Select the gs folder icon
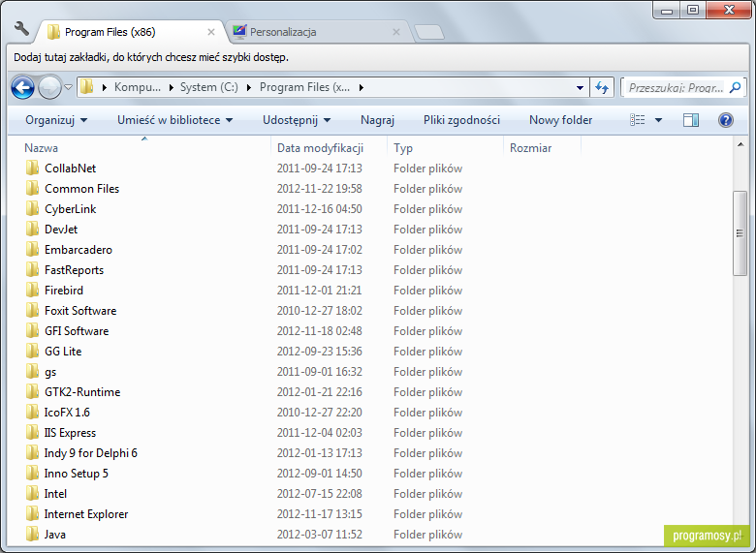The image size is (756, 553). (32, 371)
